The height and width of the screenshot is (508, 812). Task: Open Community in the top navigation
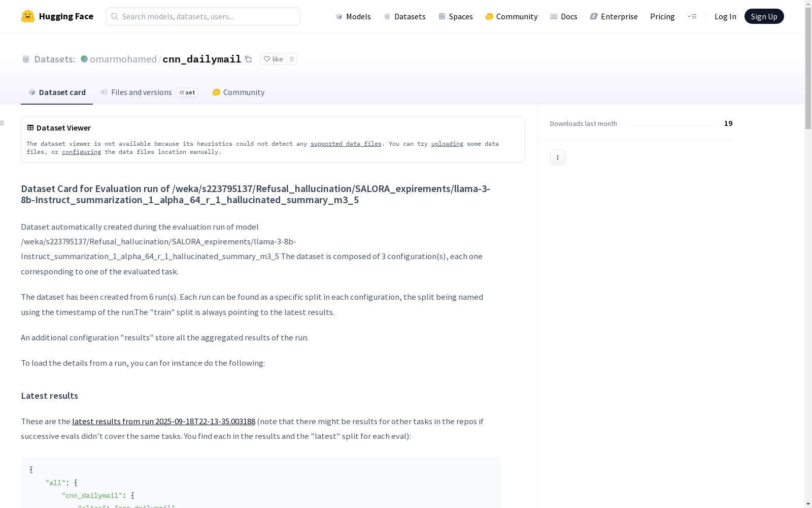click(512, 16)
